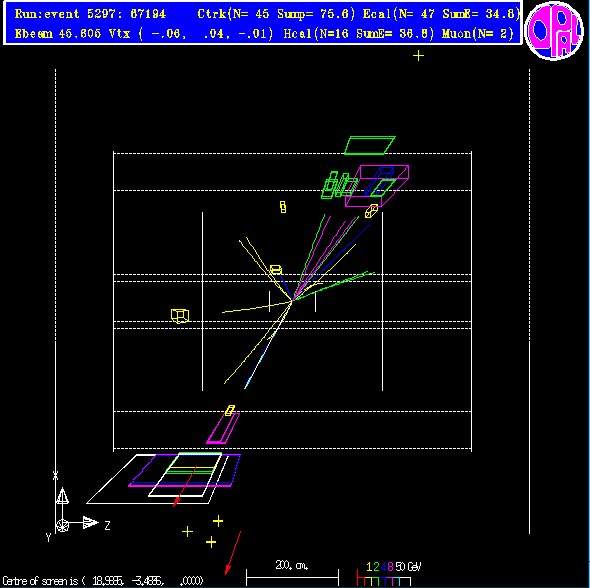Click the Z axis arrow indicator

click(90, 523)
